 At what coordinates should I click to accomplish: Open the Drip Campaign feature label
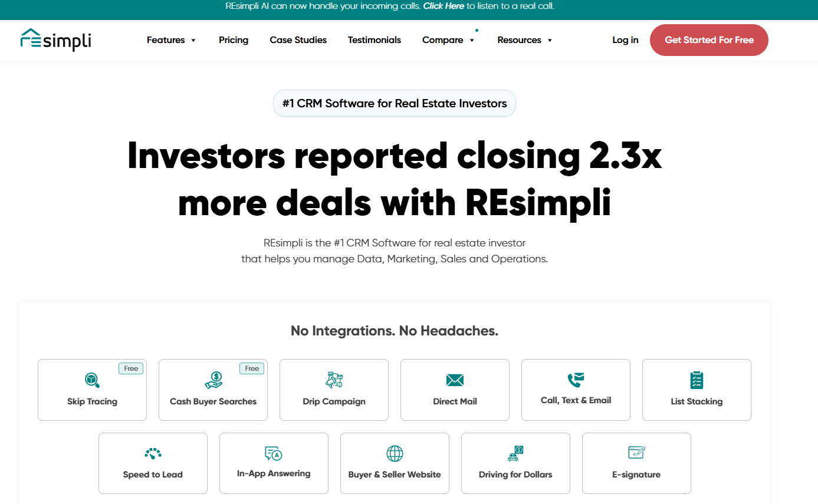pos(334,401)
